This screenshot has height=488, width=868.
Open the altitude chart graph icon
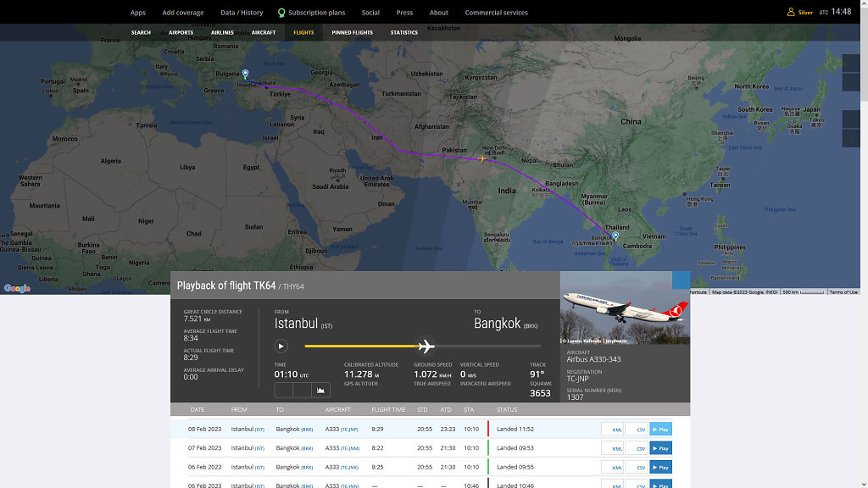(x=321, y=391)
